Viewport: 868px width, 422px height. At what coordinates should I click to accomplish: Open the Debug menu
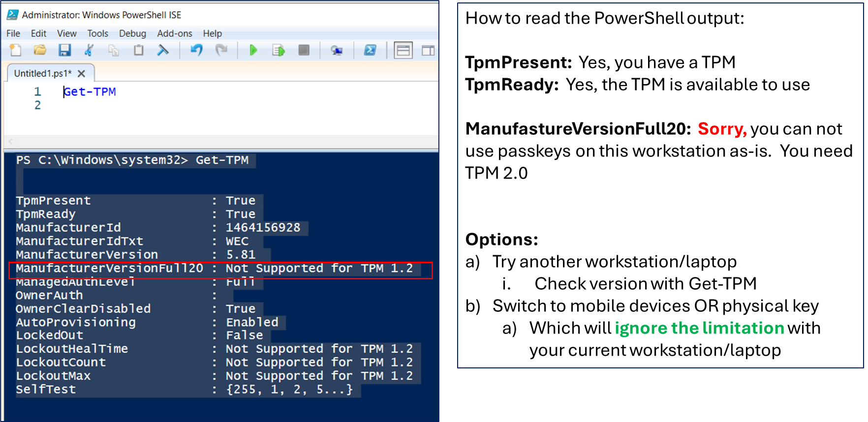pyautogui.click(x=132, y=33)
